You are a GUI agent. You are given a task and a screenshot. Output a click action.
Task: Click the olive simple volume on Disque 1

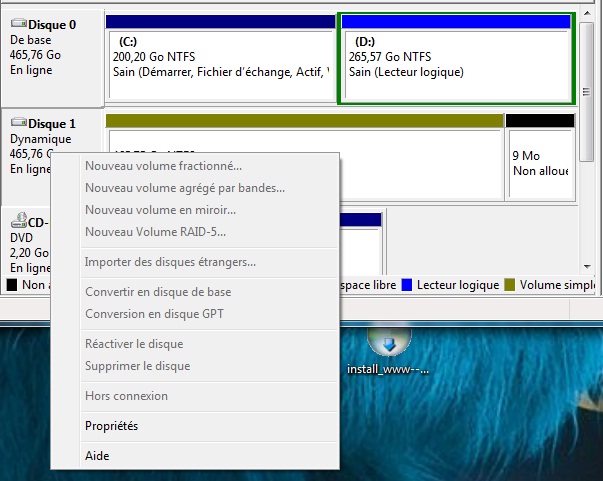tap(420, 163)
